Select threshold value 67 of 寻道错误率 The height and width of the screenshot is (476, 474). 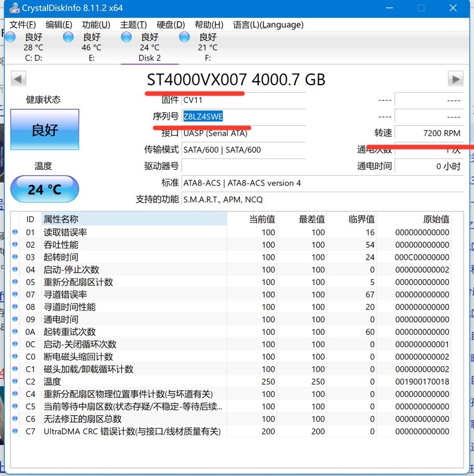370,295
